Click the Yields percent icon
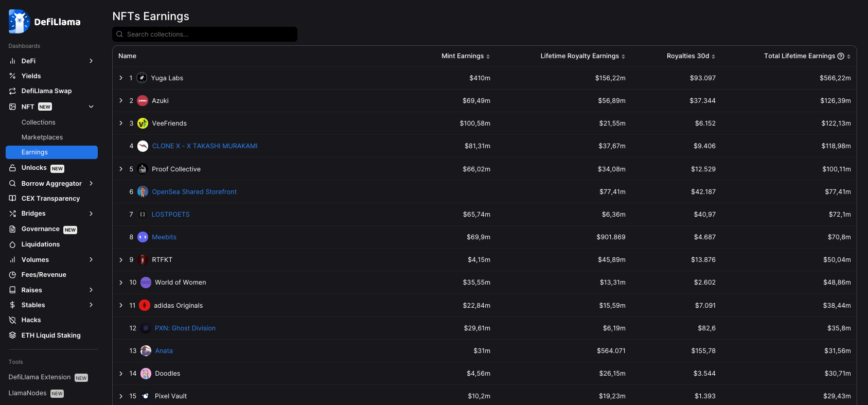The height and width of the screenshot is (405, 868). (x=12, y=76)
